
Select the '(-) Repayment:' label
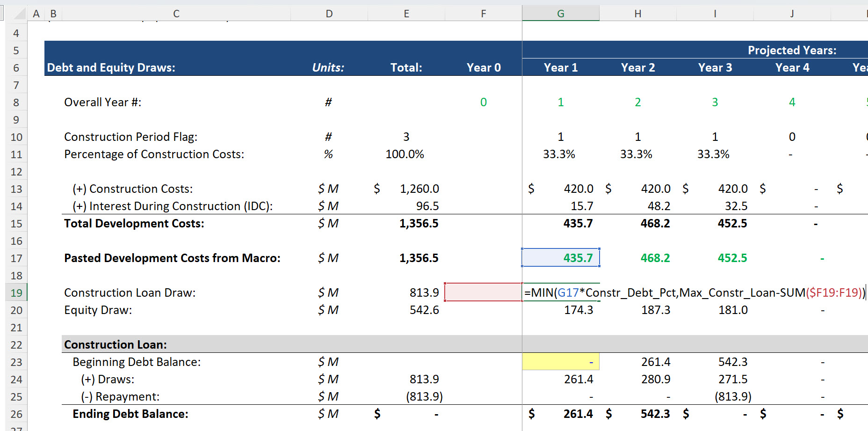point(120,396)
